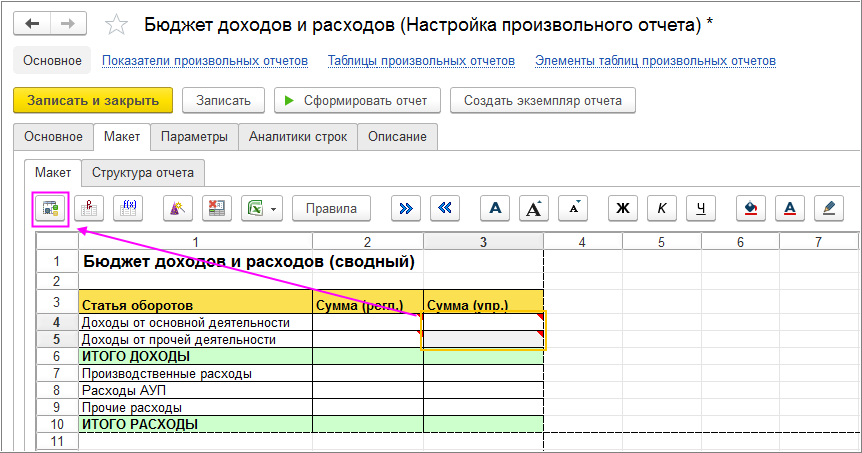Open the Excel export dropdown arrow
The height and width of the screenshot is (453, 862).
click(273, 208)
